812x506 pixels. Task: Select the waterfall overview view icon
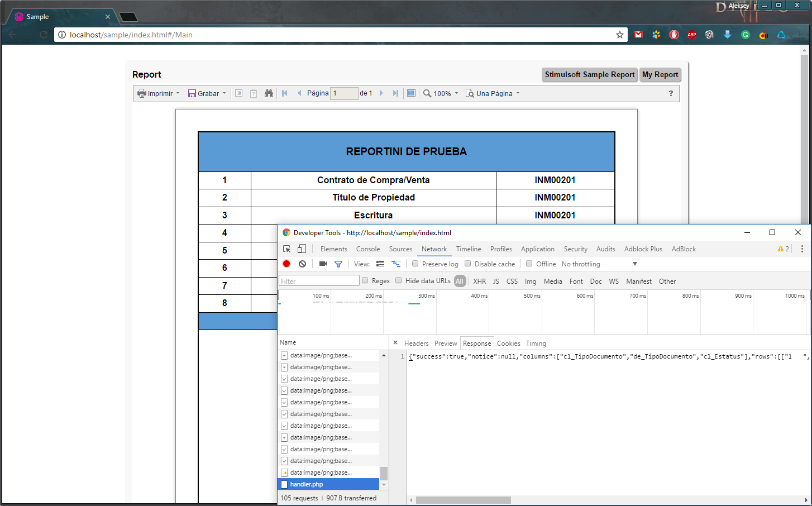tap(396, 264)
